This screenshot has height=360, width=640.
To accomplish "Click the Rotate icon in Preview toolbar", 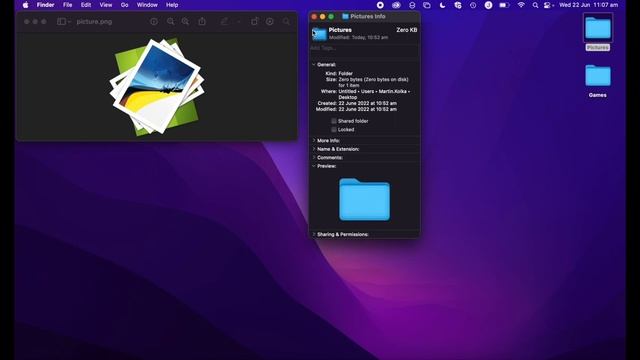I will (x=255, y=21).
